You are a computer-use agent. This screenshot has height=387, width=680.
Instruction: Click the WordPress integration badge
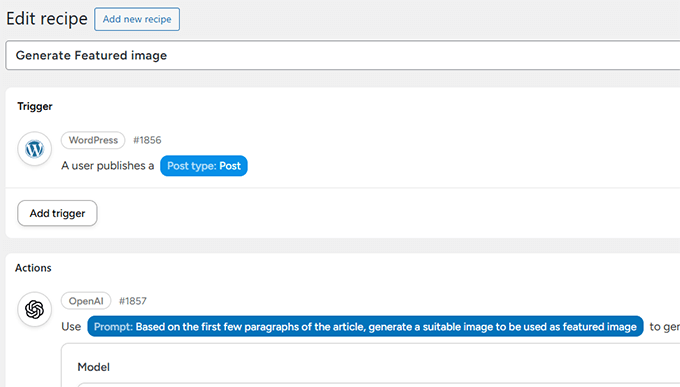93,140
